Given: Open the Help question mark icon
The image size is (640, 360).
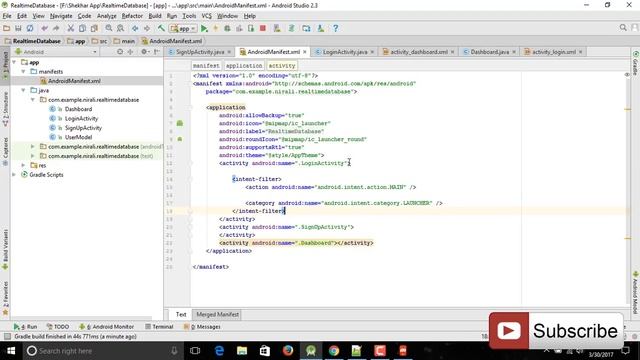Looking at the screenshot, I should click(x=336, y=28).
